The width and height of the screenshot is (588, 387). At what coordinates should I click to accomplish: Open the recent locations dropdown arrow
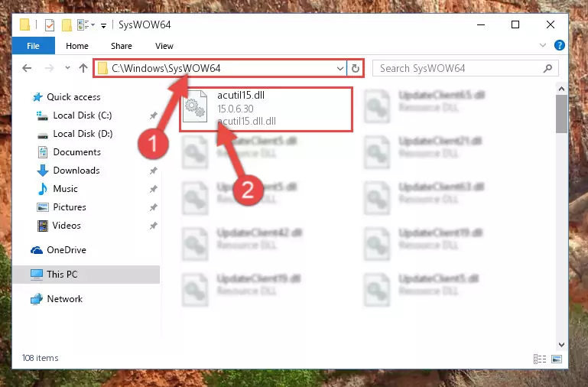point(67,68)
